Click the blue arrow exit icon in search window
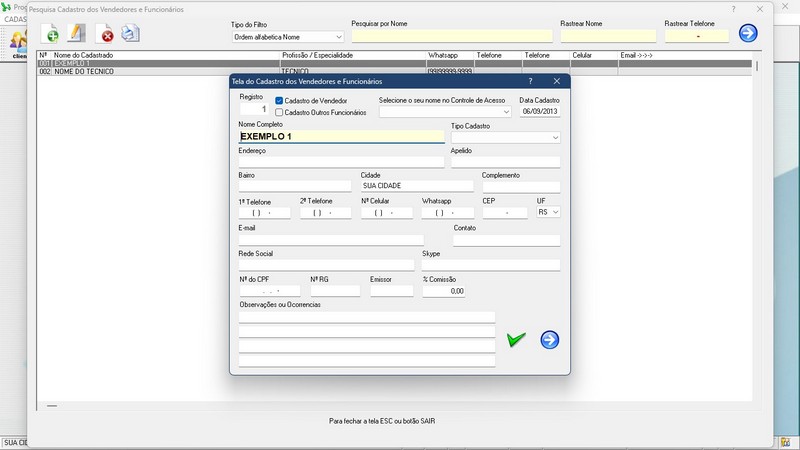Screen dimensions: 800x450 tap(748, 33)
